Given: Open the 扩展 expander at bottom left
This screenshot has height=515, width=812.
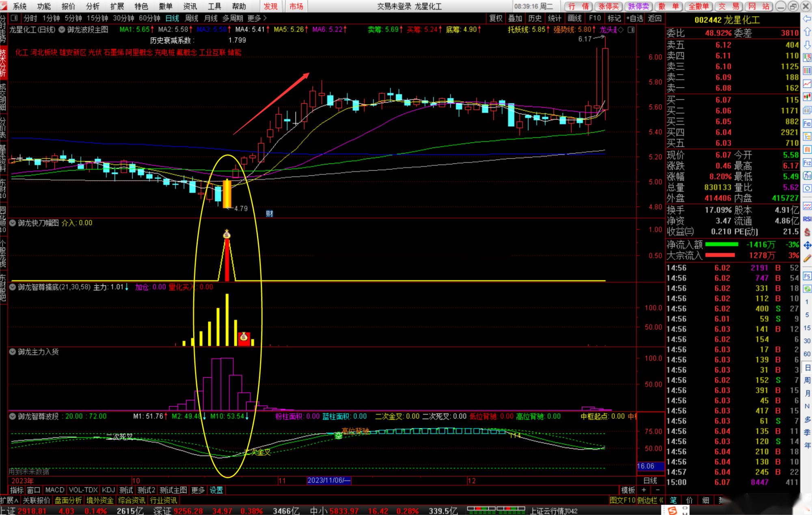Looking at the screenshot, I should (x=9, y=500).
